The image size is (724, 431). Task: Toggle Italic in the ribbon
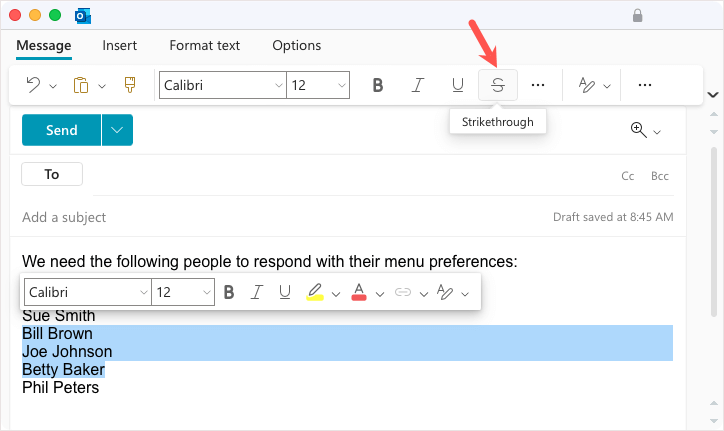[418, 85]
